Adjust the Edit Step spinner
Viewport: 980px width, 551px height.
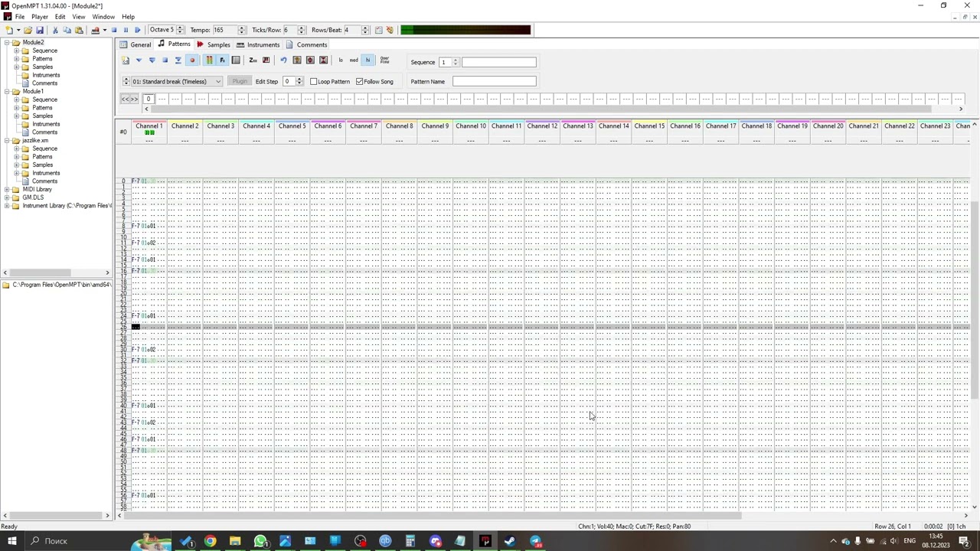coord(299,82)
